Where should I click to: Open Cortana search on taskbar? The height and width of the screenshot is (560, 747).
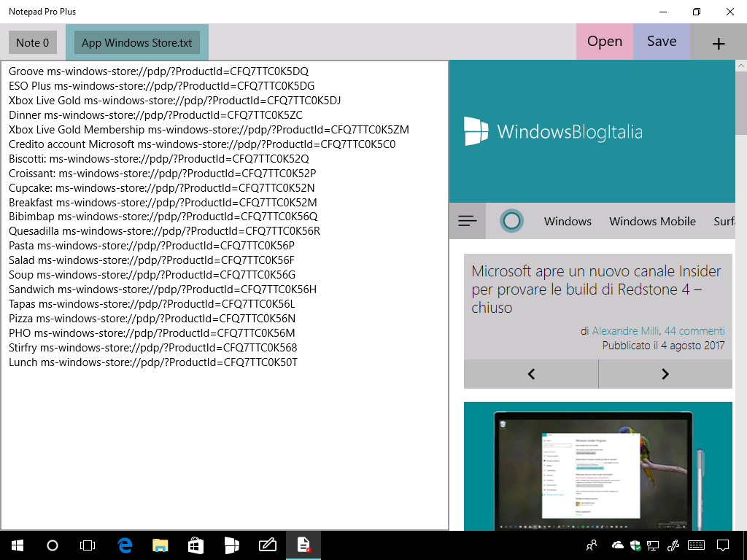(x=53, y=545)
